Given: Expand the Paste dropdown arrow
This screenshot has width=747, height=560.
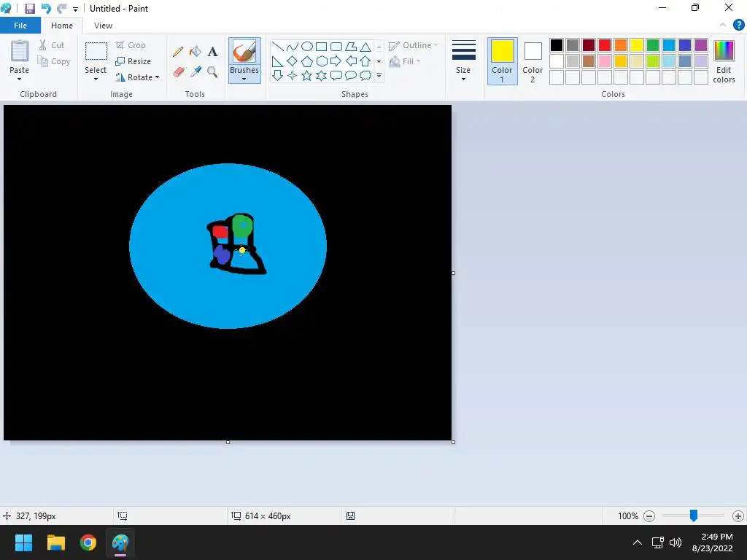Looking at the screenshot, I should [19, 79].
